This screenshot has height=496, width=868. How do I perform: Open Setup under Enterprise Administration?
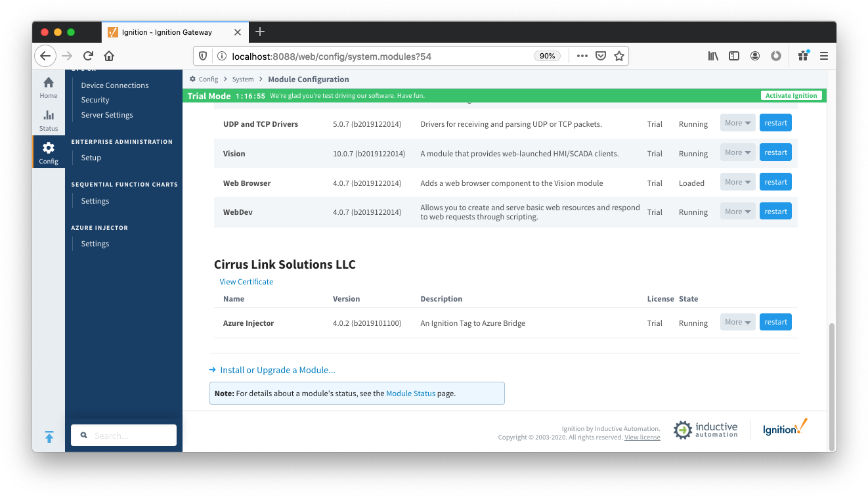pos(91,158)
